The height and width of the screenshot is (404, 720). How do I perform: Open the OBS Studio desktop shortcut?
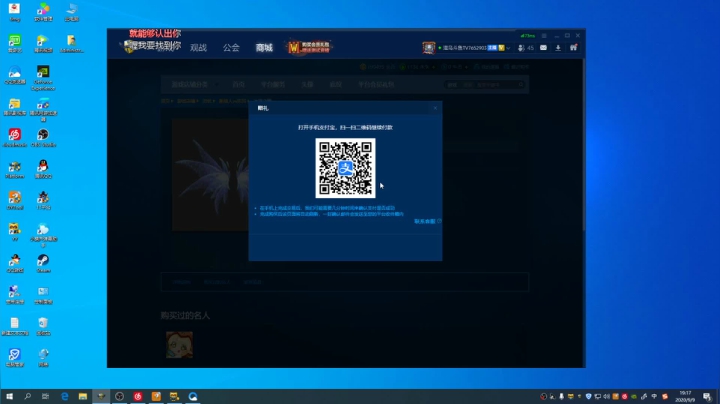[43, 137]
